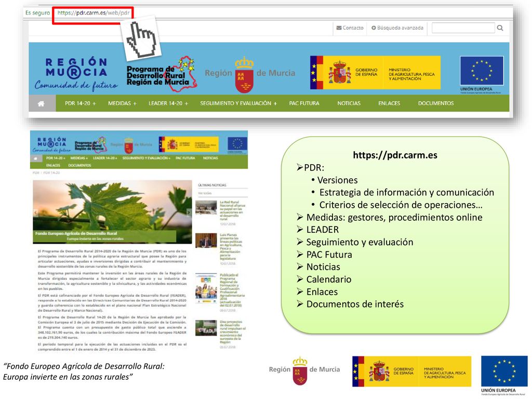The height and width of the screenshot is (399, 532).
Task: Open the ENLACES menu item in the large banner
Action: tap(389, 103)
